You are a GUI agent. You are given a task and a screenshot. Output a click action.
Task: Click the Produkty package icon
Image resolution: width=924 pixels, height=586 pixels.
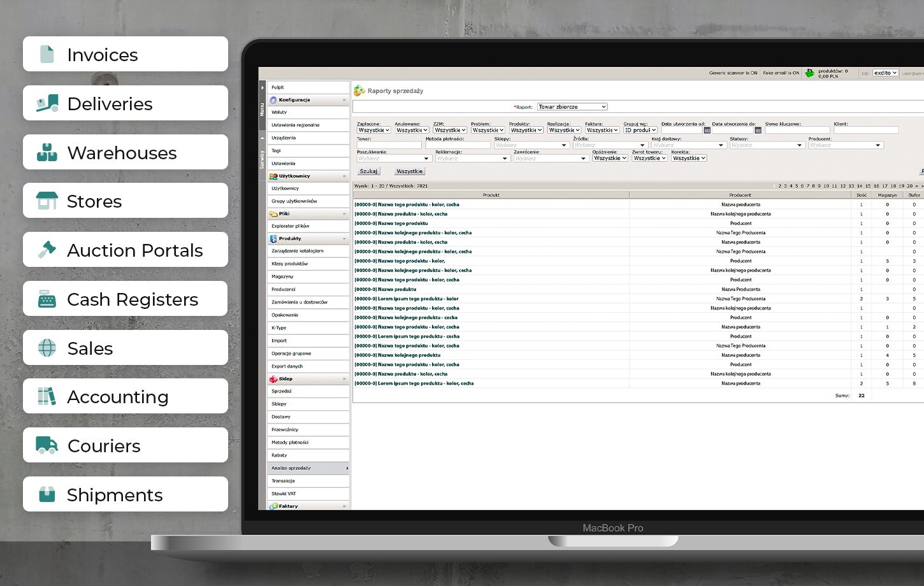pyautogui.click(x=273, y=238)
